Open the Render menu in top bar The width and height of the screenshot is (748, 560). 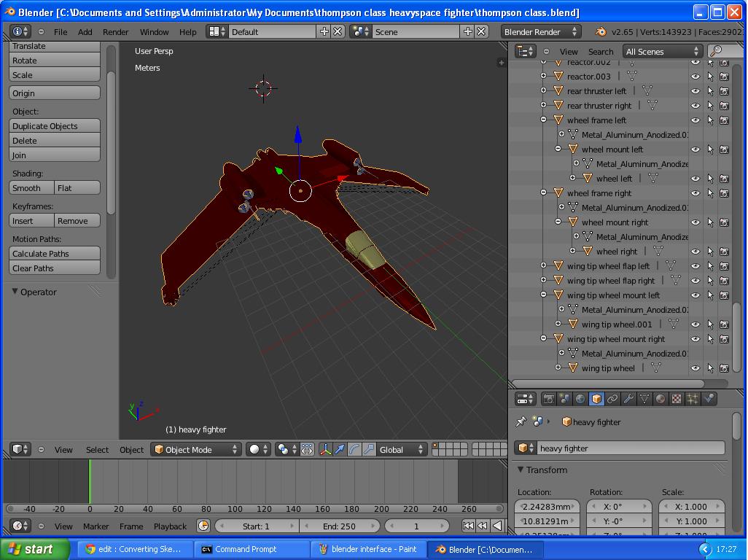[x=114, y=31]
